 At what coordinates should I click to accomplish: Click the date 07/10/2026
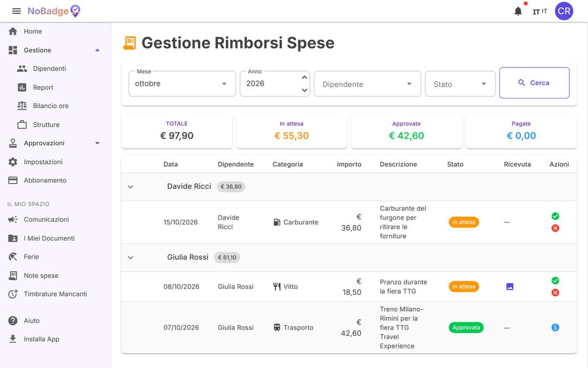(x=181, y=327)
